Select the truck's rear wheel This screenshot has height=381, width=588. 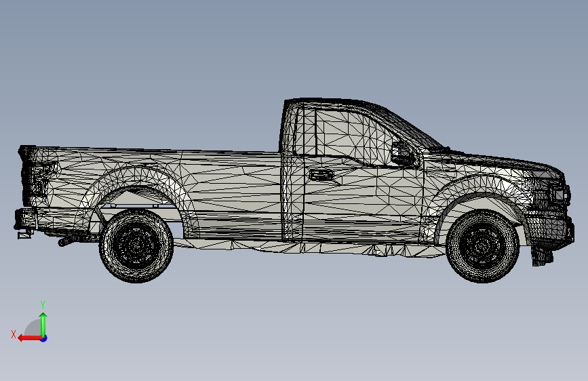[x=136, y=246]
